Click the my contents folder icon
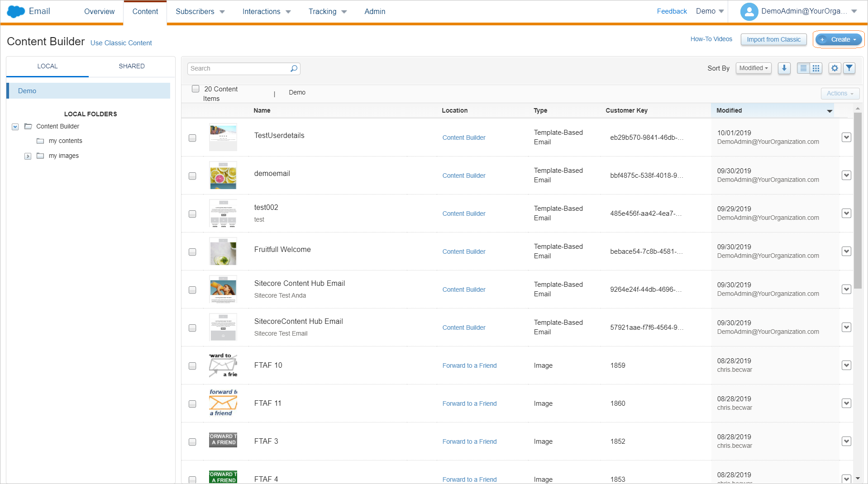 click(x=40, y=141)
